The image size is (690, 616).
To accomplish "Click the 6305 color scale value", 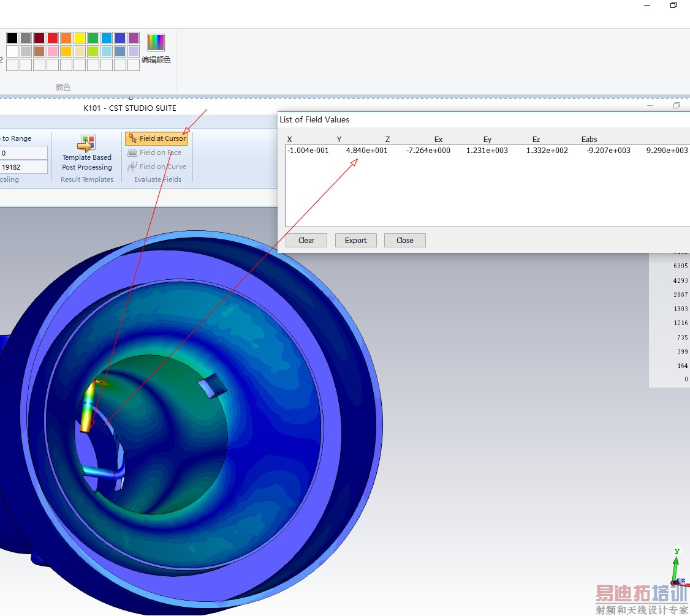I will 680,266.
